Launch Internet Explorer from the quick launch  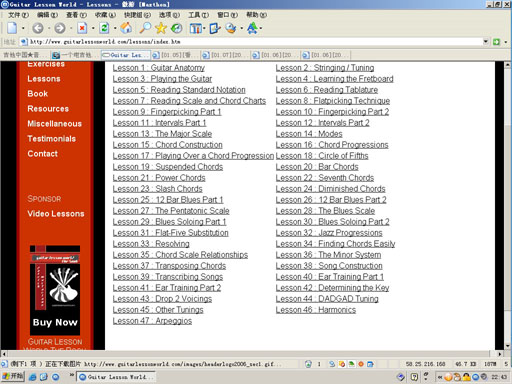(x=32, y=377)
